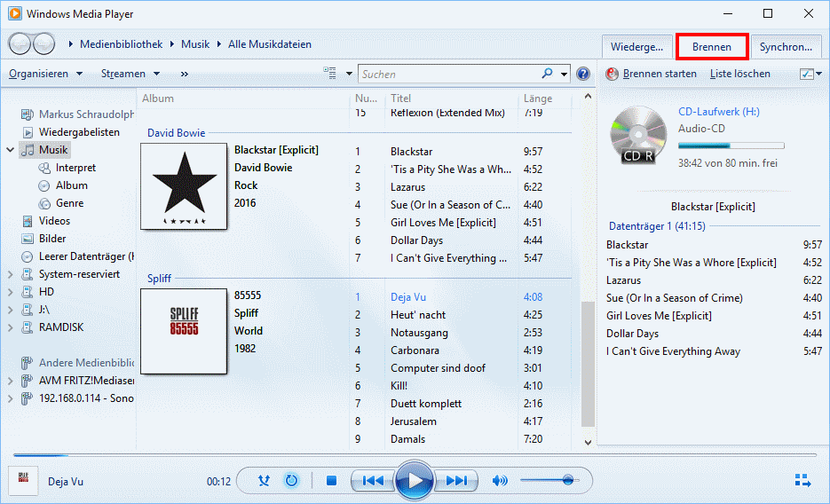Image resolution: width=830 pixels, height=504 pixels.
Task: Toggle repeat playback
Action: pyautogui.click(x=291, y=481)
